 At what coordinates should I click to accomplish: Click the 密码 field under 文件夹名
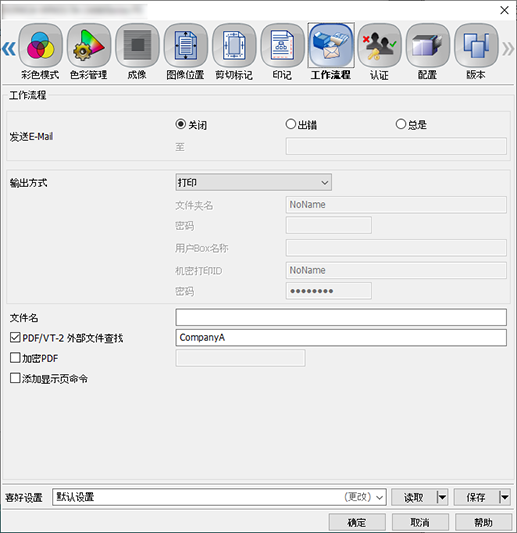tap(329, 225)
